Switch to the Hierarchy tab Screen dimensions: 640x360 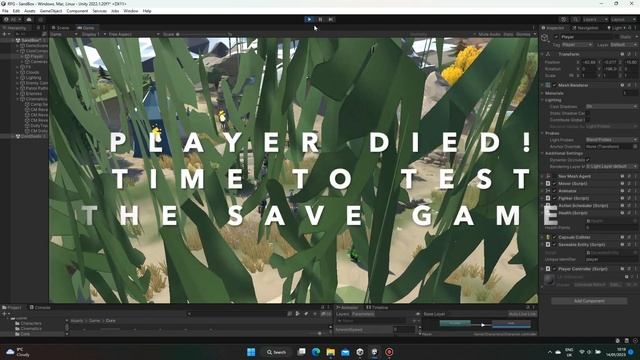[x=15, y=28]
